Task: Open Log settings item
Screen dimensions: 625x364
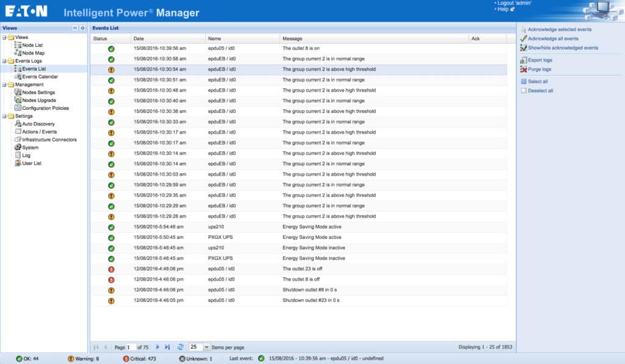Action: pos(26,155)
